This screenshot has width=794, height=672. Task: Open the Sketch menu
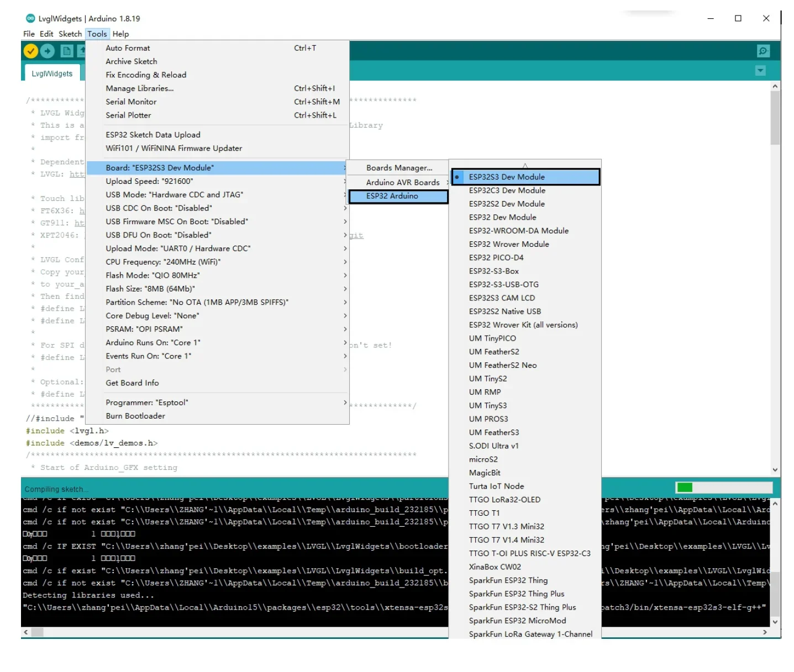point(70,34)
